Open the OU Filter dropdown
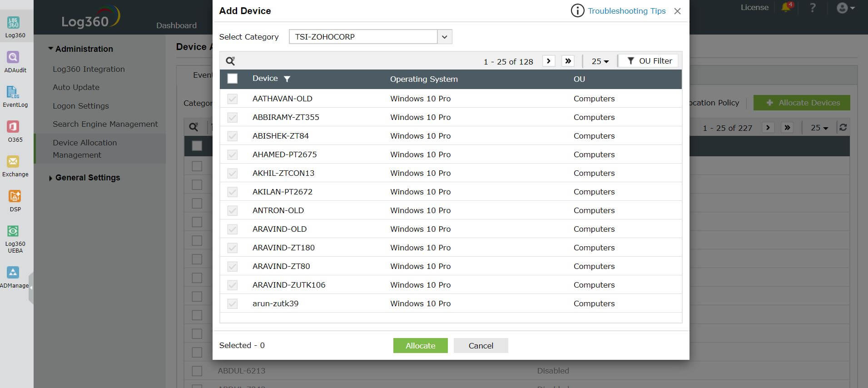This screenshot has width=868, height=388. point(649,61)
